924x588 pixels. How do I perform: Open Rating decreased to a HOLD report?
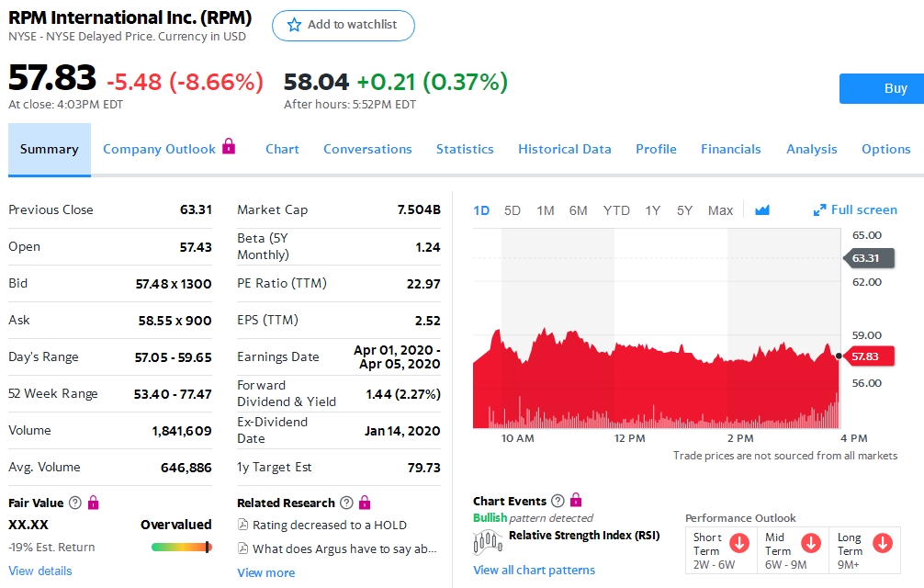pos(330,525)
